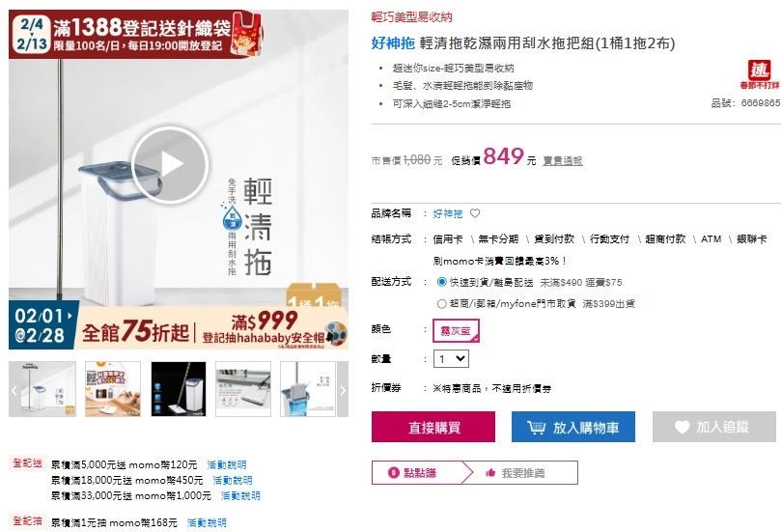Open 好神拖 brand name link
The width and height of the screenshot is (782, 532).
coord(447,214)
